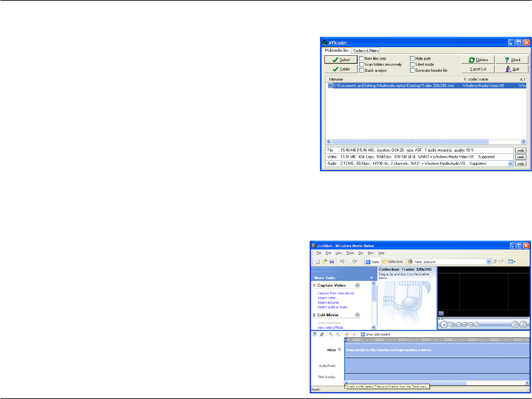
Task: Click the preview monitor seek bar handle
Action: pos(441,319)
